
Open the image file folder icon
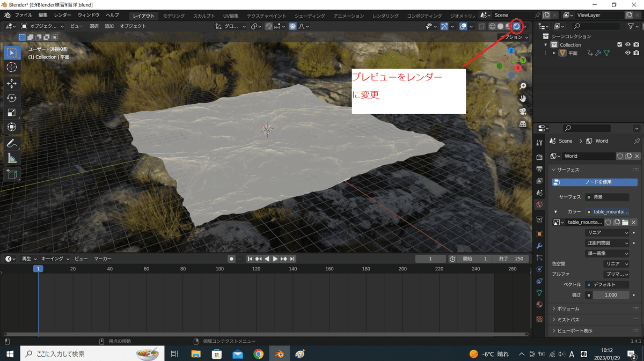[x=625, y=222]
